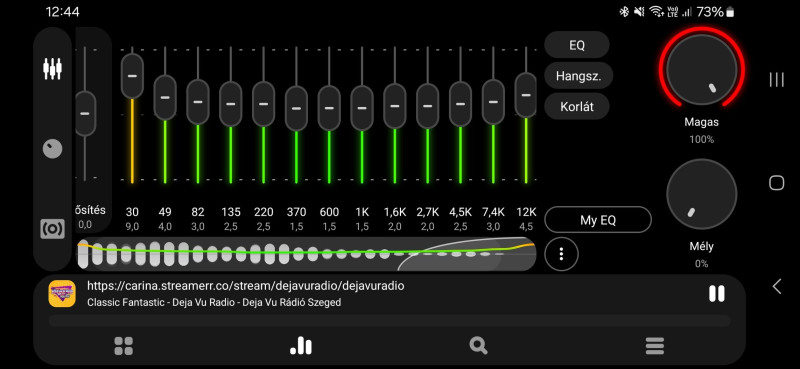Viewport: 800px width, 369px height.
Task: Click the 370 Hz band slider handle
Action: (x=296, y=108)
